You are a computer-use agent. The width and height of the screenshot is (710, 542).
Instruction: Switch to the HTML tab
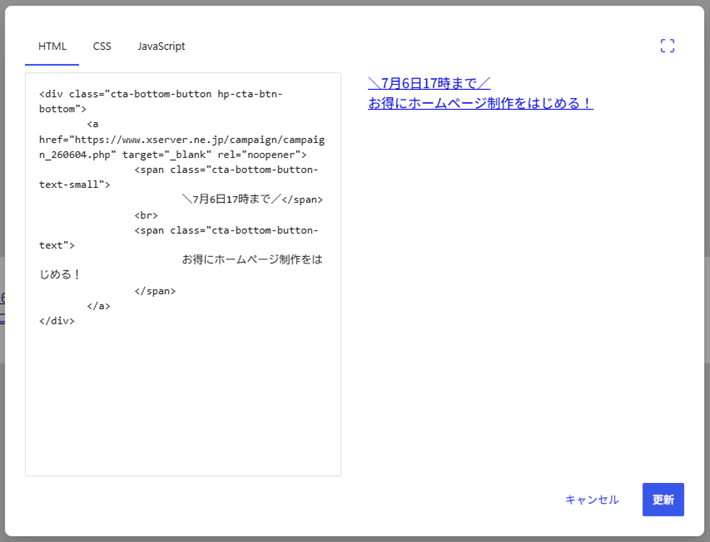tap(52, 46)
